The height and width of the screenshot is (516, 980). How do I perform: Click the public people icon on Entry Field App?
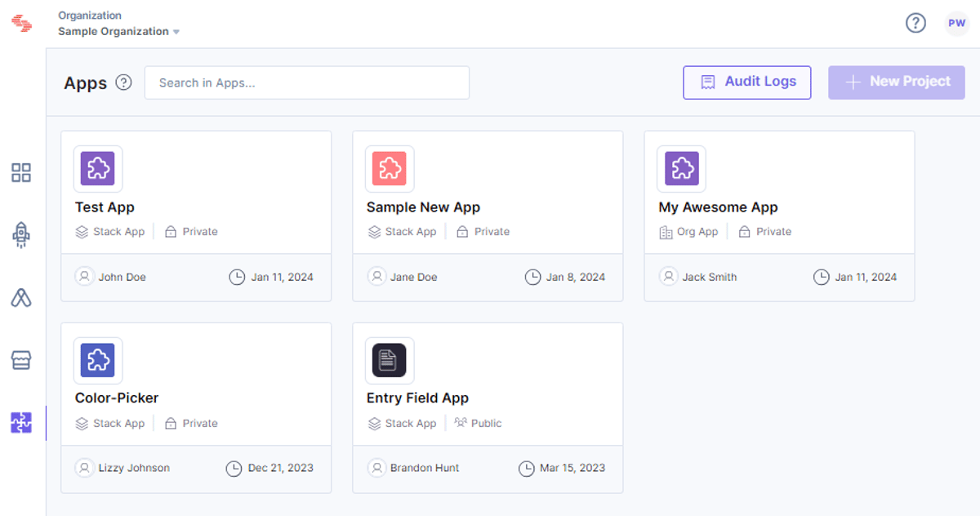click(x=461, y=423)
